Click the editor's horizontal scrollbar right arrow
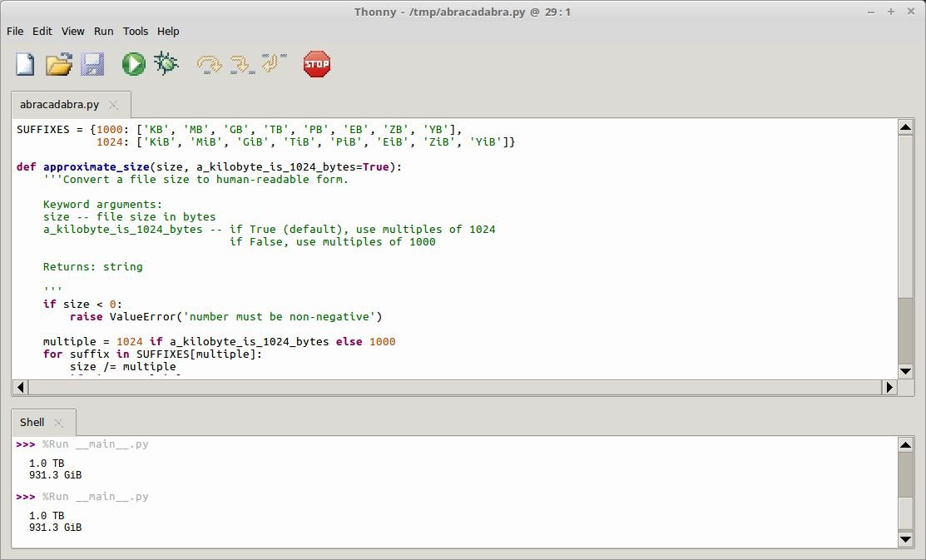 point(889,387)
